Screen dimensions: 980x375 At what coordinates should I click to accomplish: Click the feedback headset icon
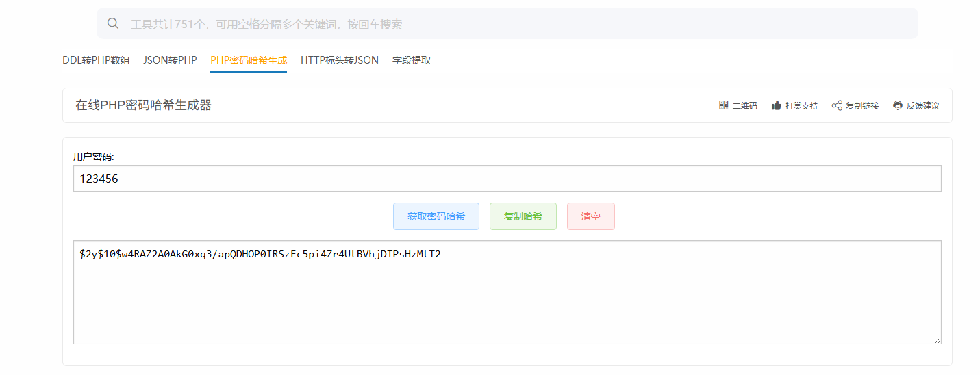click(x=898, y=105)
